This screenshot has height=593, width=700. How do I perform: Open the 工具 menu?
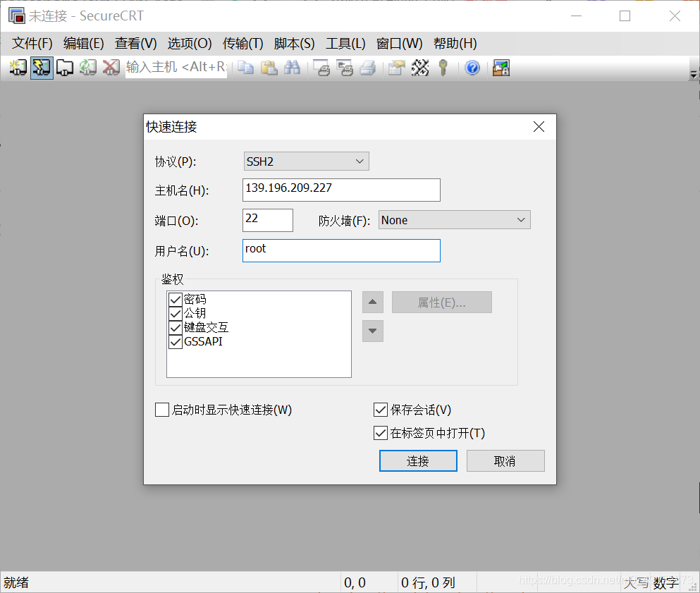[345, 43]
